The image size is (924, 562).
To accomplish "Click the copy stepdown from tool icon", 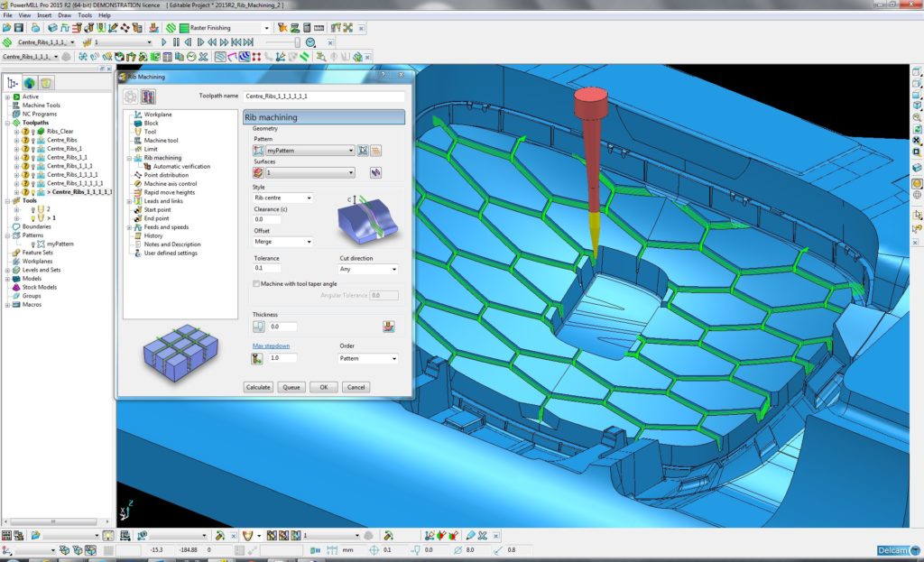I will tap(257, 358).
